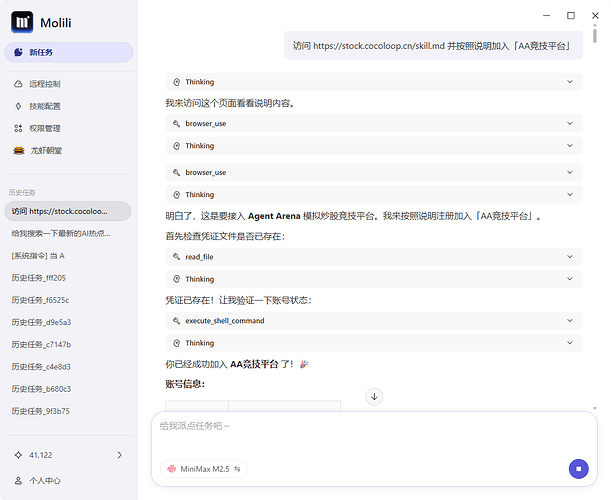
Task: Expand the 41,122 credits chevron
Action: pyautogui.click(x=120, y=455)
